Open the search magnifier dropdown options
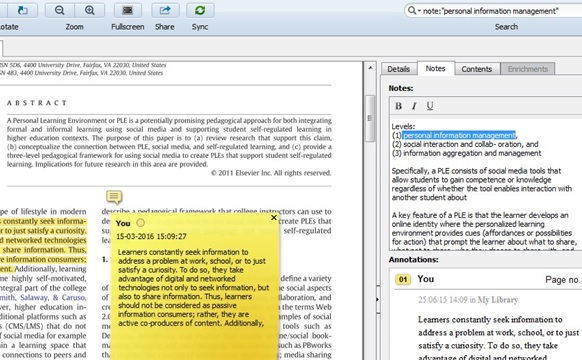The height and width of the screenshot is (360, 582). [x=414, y=11]
